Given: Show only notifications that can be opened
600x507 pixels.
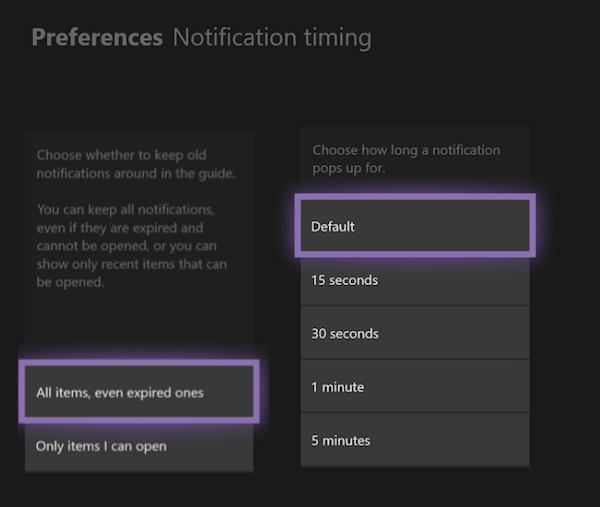Looking at the screenshot, I should 139,446.
